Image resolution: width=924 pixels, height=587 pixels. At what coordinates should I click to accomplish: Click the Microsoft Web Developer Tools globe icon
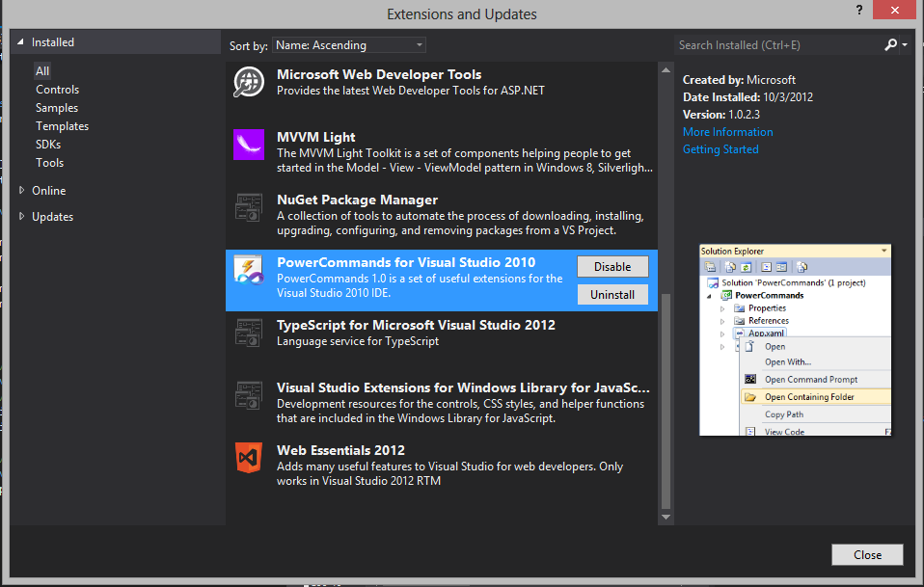click(249, 82)
